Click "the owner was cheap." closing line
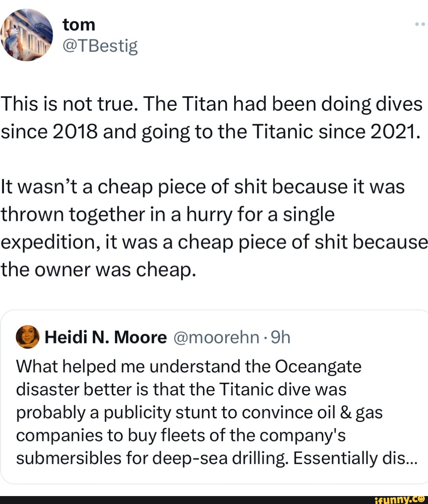Screen dimensions: 428x504 [x=98, y=270]
